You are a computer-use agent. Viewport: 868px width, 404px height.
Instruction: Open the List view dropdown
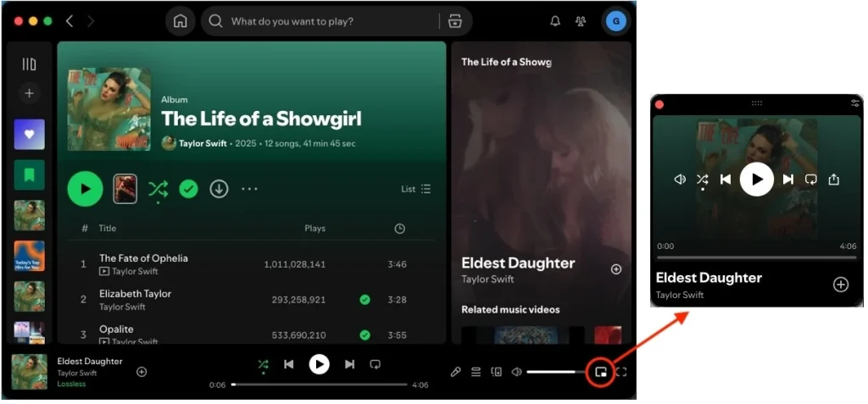pyautogui.click(x=415, y=189)
